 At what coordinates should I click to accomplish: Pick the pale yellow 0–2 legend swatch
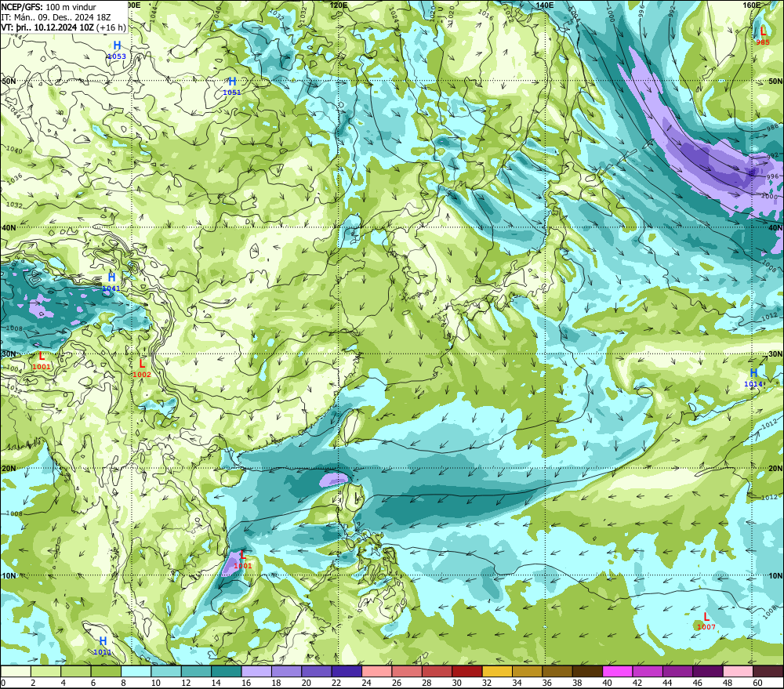(16, 672)
